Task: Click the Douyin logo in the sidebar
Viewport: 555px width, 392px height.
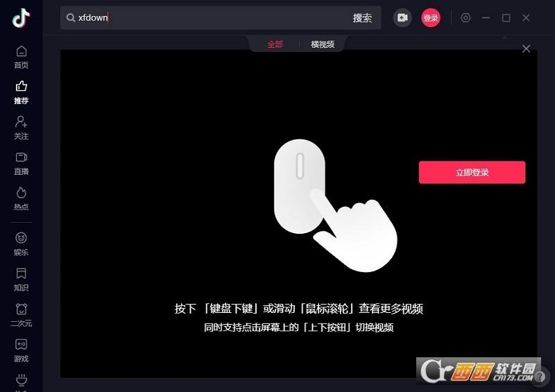Action: coord(21,18)
